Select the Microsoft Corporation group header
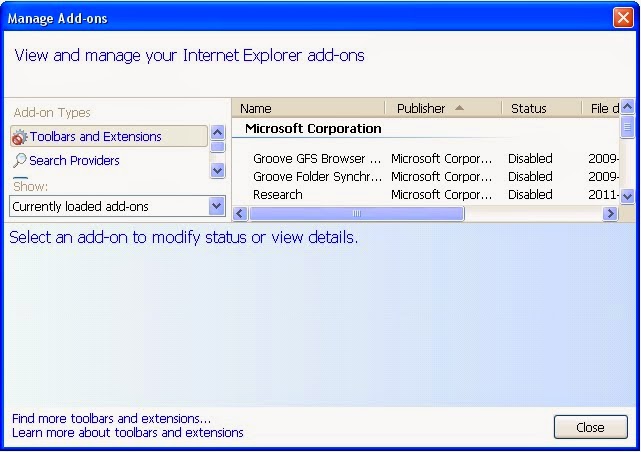The width and height of the screenshot is (641, 452). [x=313, y=129]
